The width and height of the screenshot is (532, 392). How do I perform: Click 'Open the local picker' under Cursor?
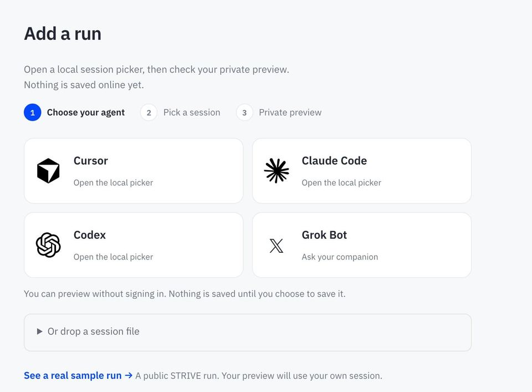(x=113, y=182)
